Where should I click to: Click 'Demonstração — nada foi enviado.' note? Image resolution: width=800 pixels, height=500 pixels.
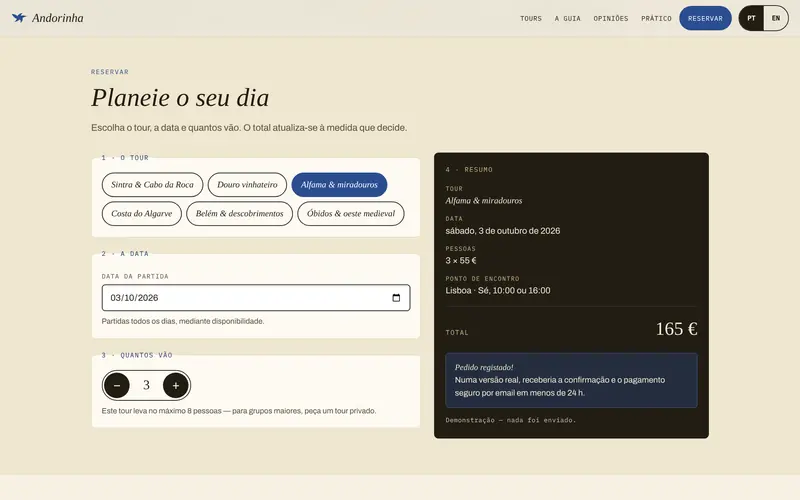click(x=510, y=420)
